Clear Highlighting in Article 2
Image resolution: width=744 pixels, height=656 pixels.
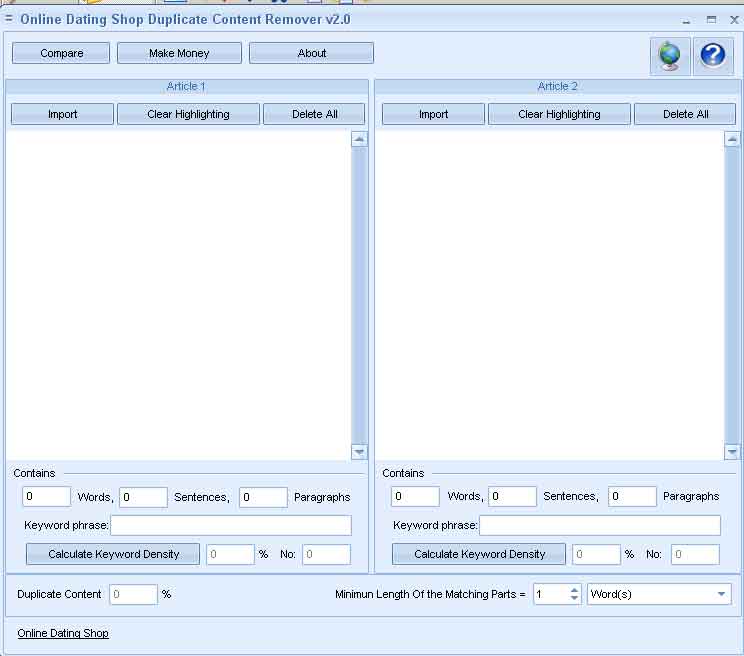coord(559,114)
